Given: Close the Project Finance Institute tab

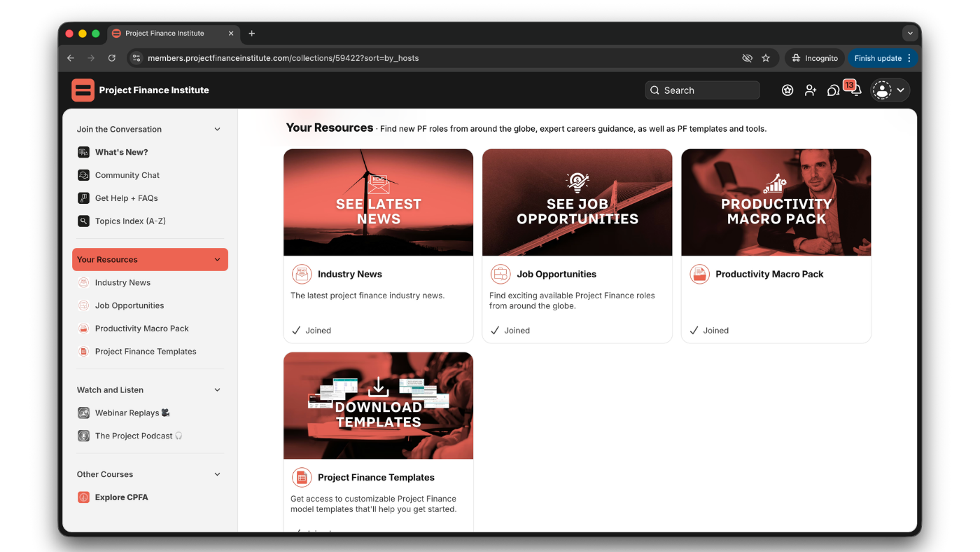Looking at the screenshot, I should (231, 33).
